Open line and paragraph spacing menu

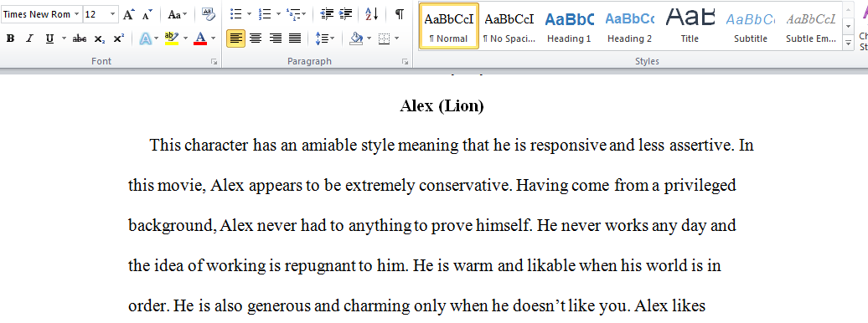point(324,38)
